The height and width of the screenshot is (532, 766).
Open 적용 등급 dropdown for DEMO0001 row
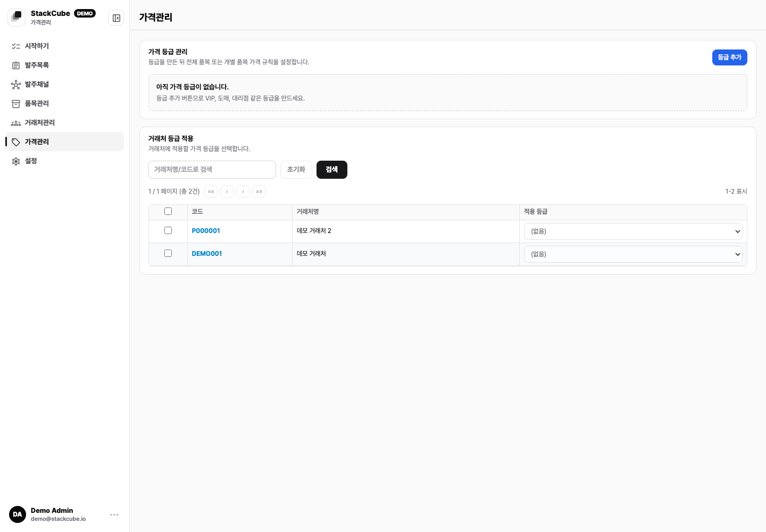pyautogui.click(x=633, y=254)
